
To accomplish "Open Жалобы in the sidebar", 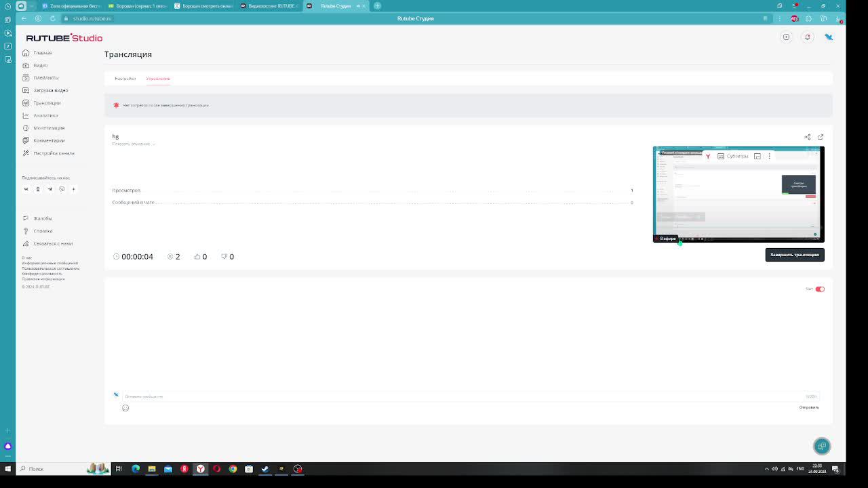I will (42, 218).
